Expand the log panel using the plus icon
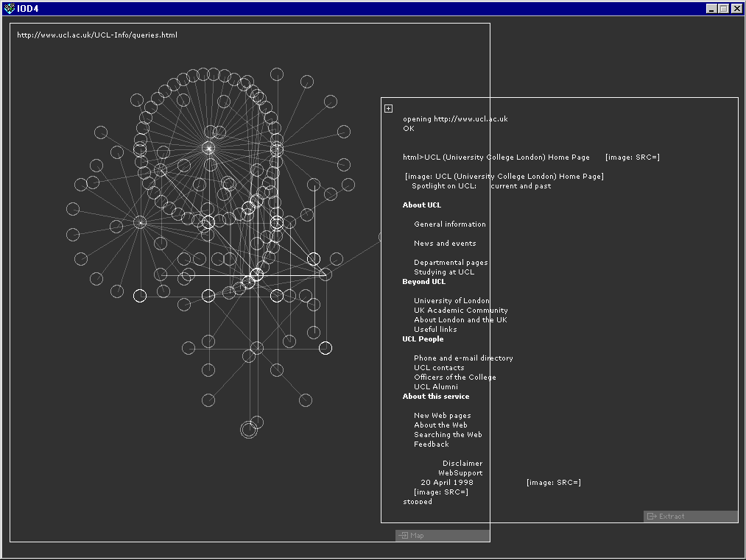 (388, 107)
